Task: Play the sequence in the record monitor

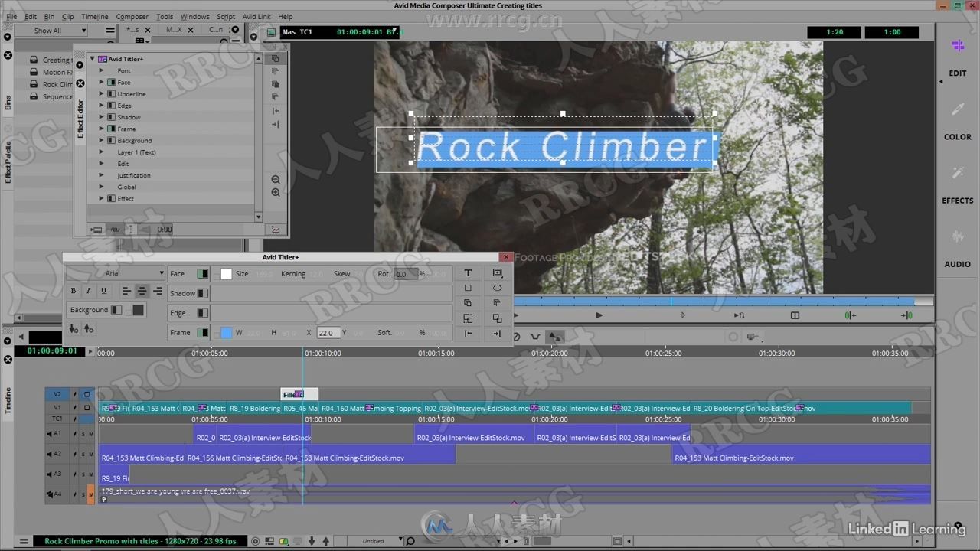Action: click(x=599, y=315)
